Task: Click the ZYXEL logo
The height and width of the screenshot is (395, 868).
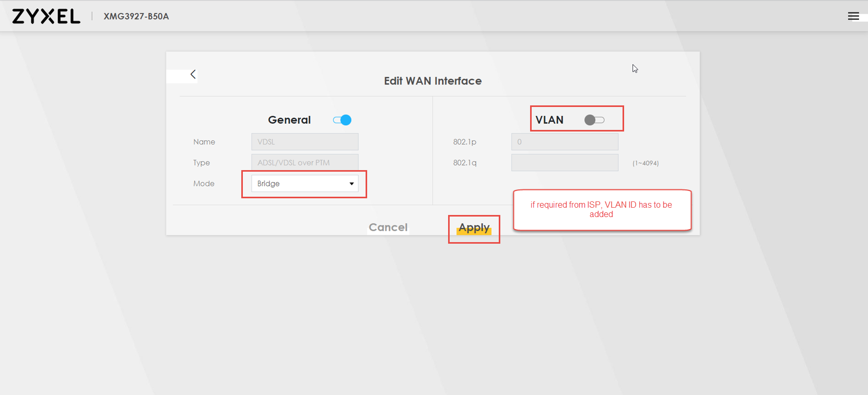Action: 46,16
